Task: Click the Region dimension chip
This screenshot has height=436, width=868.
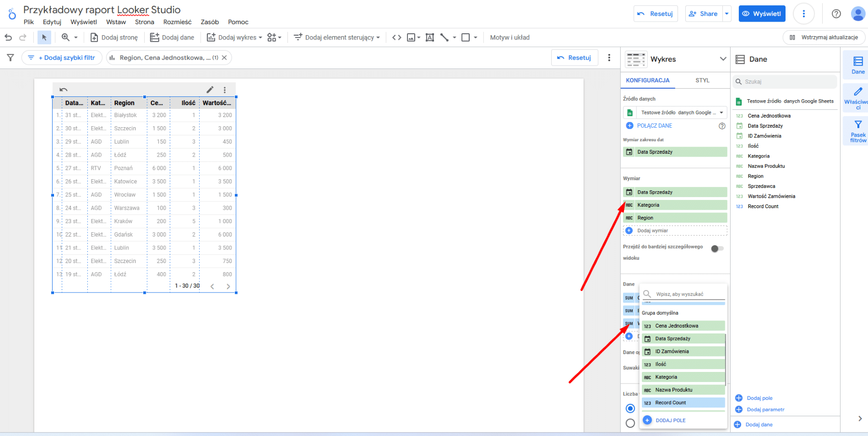Action: pos(675,218)
